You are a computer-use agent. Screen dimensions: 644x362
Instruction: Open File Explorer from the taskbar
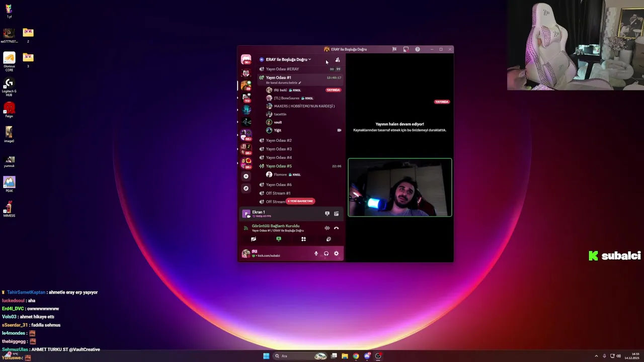tap(345, 356)
